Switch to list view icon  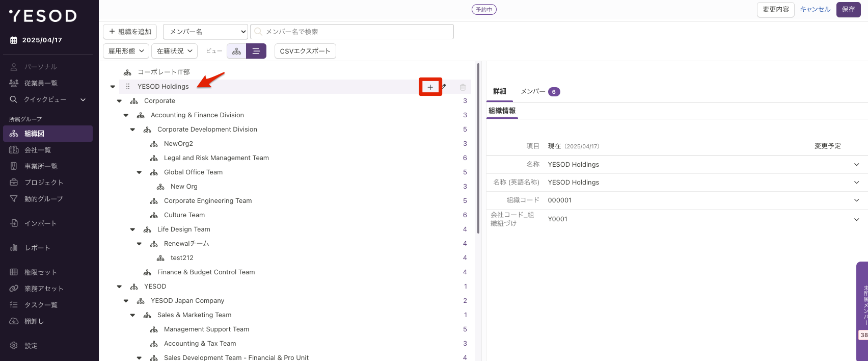click(256, 51)
